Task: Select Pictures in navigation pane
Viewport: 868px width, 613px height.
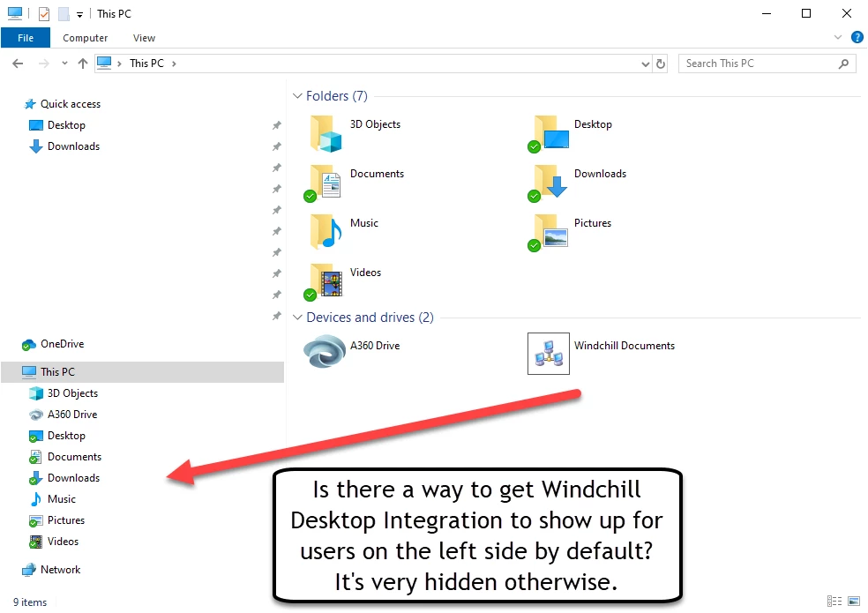Action: [x=56, y=520]
